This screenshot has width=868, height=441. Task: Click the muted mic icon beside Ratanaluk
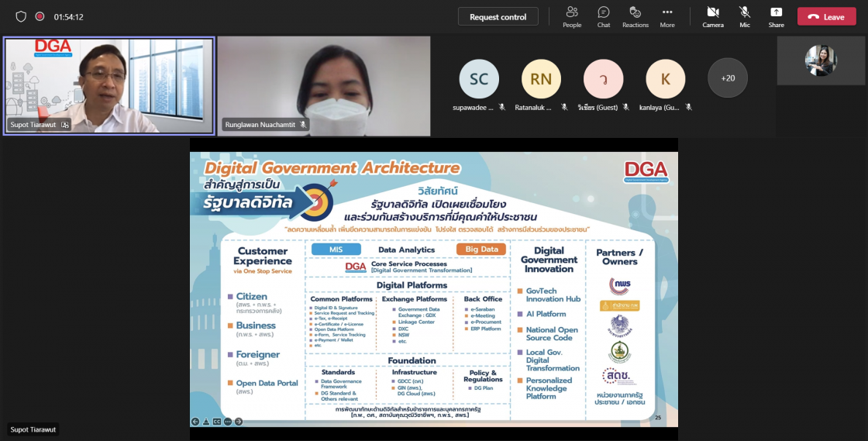(564, 108)
